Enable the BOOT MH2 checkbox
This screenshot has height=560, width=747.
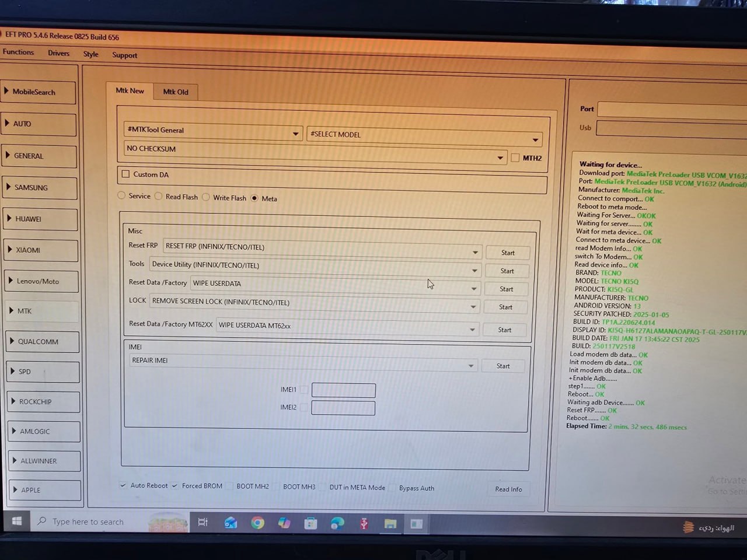229,486
